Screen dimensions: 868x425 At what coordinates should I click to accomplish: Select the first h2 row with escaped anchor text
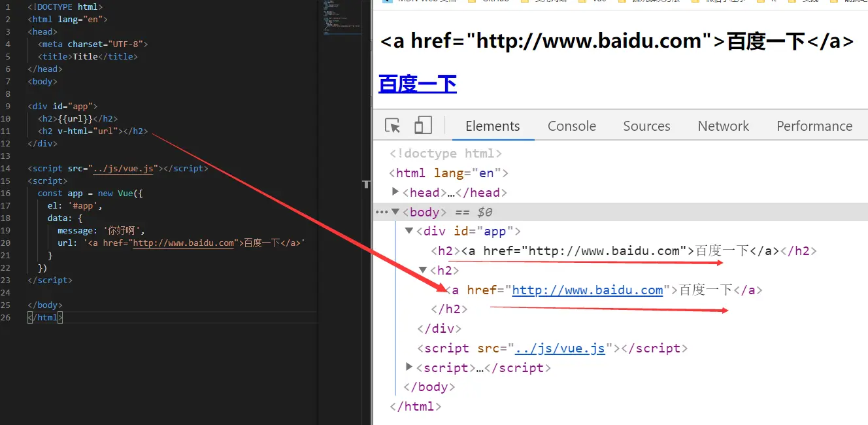point(624,250)
